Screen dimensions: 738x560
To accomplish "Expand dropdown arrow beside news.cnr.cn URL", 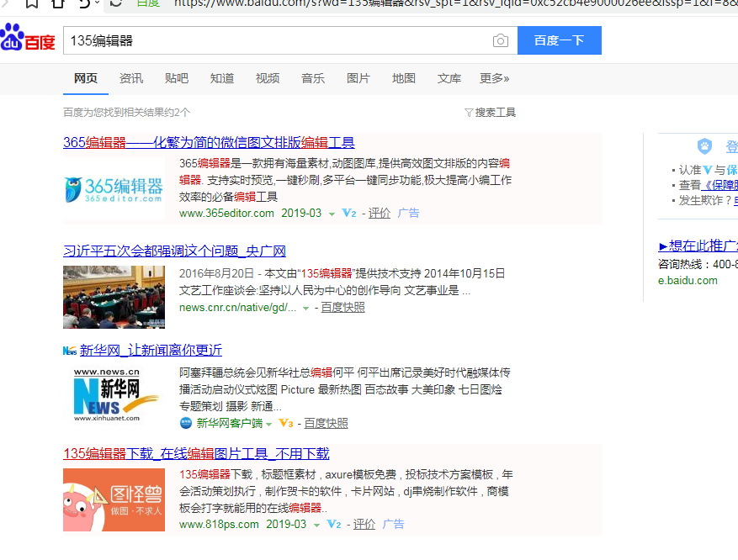I will [306, 309].
